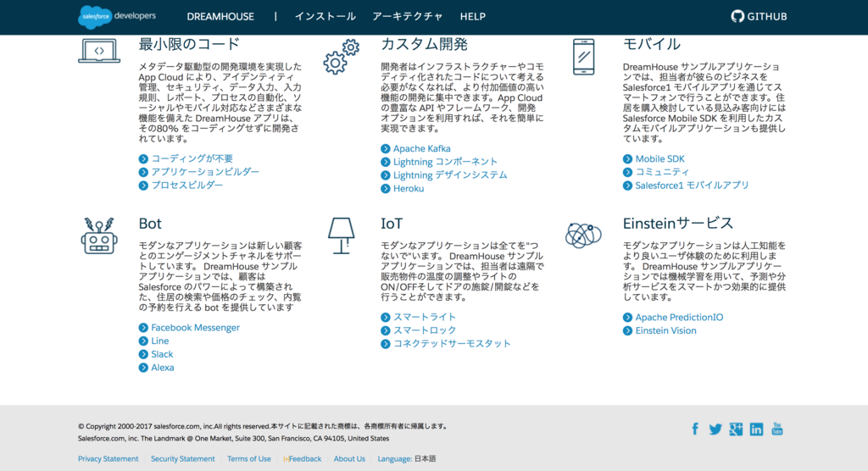Click the arrow bullet beside Slack

[143, 354]
